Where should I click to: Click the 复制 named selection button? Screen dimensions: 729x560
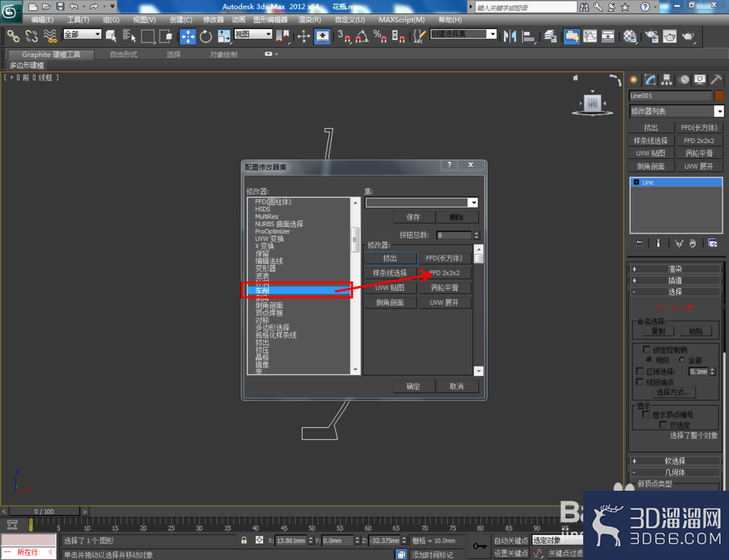pos(658,331)
